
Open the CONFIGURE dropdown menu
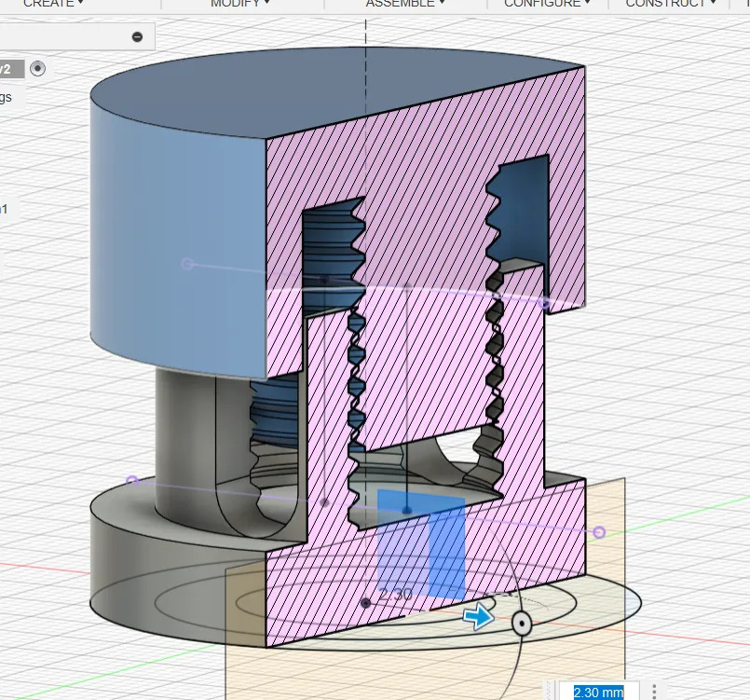pyautogui.click(x=547, y=4)
